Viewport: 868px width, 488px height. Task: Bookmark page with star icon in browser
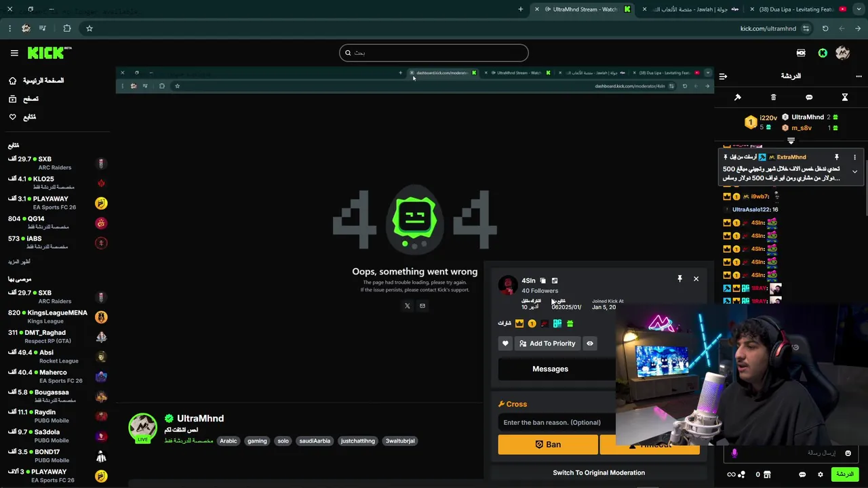tap(90, 28)
